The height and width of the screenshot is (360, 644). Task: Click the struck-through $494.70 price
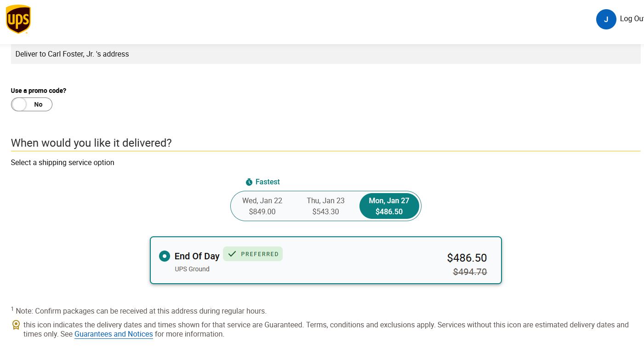click(x=470, y=272)
